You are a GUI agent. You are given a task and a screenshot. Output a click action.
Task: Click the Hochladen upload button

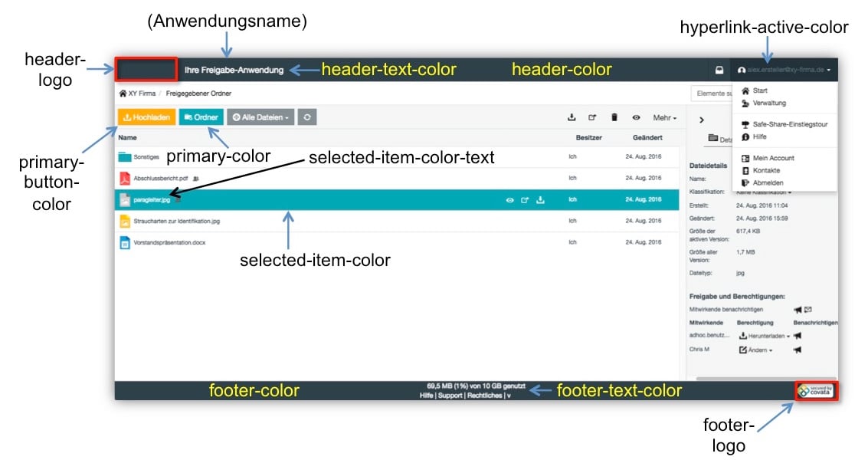click(x=146, y=117)
